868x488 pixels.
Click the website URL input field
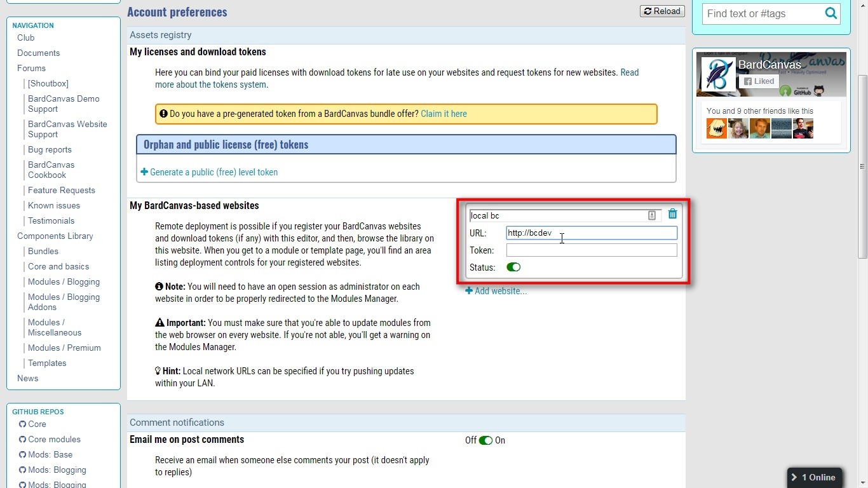pos(592,233)
